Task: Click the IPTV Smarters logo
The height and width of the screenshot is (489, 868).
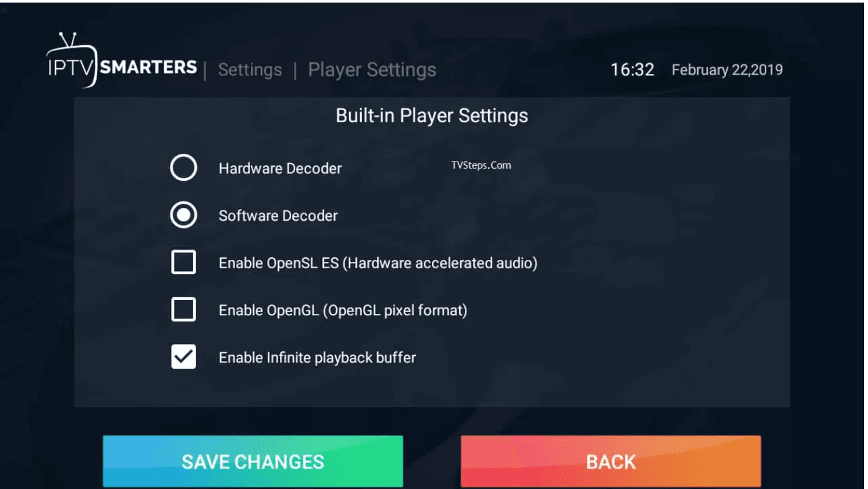Action: pyautogui.click(x=122, y=61)
